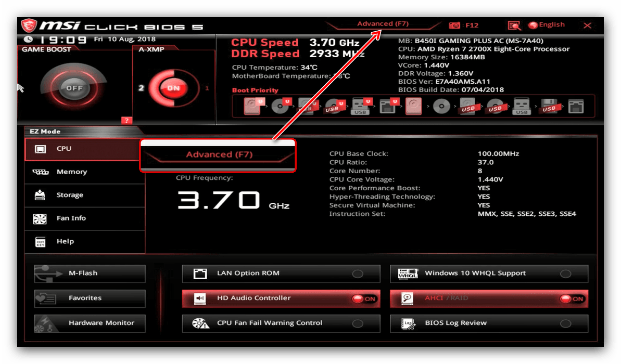The width and height of the screenshot is (621, 364).
Task: Click the last network boot device icon
Action: point(576,107)
